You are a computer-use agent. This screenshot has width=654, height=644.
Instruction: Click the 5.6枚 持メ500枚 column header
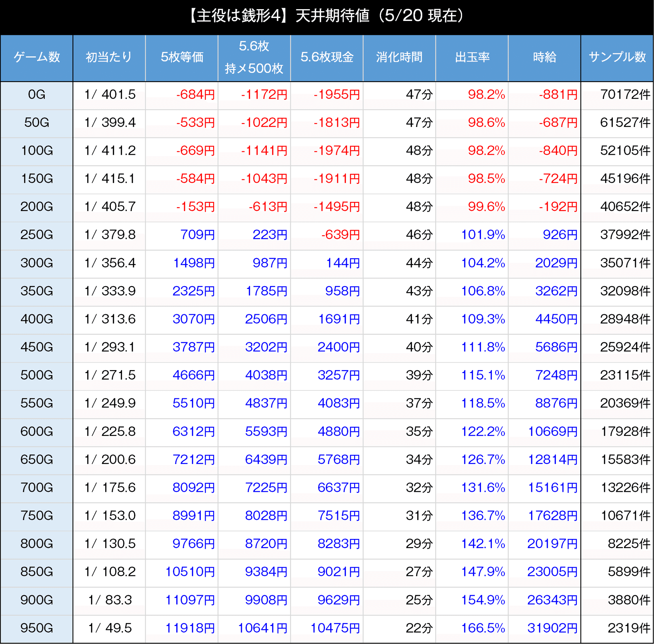coord(254,57)
